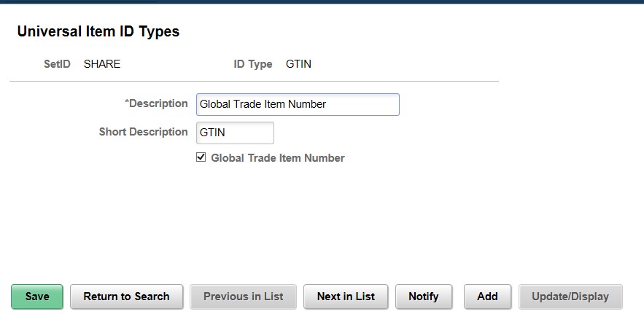This screenshot has height=314, width=644.
Task: Click Return to Search button
Action: [126, 297]
